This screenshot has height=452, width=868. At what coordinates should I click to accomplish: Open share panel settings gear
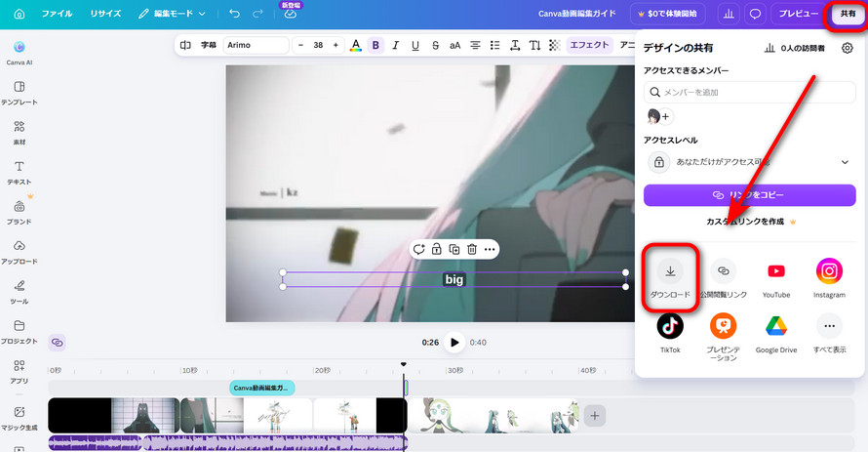pyautogui.click(x=847, y=48)
